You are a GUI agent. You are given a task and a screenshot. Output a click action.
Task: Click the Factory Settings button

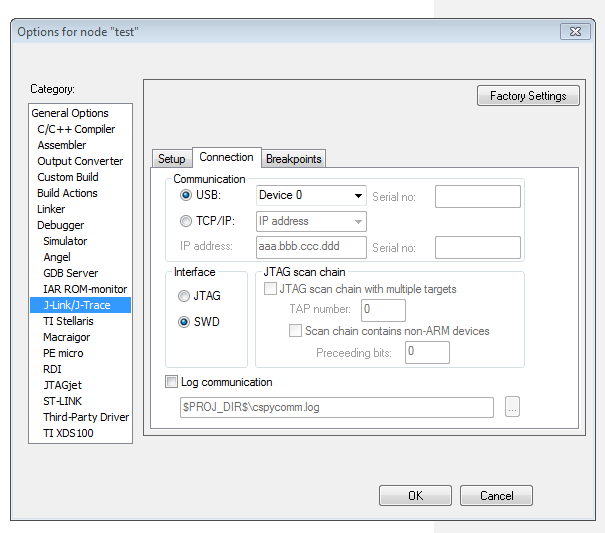click(x=528, y=96)
